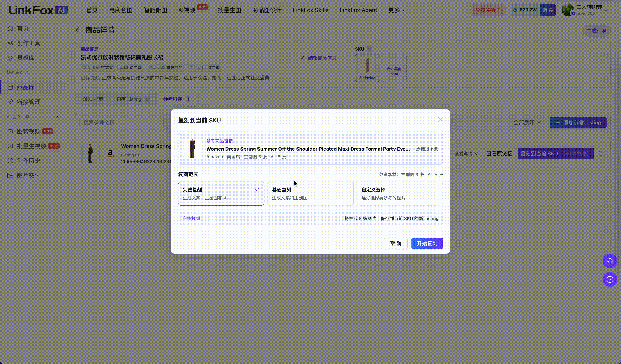Click the trash icon on reference listing
The image size is (621, 364).
(601, 154)
